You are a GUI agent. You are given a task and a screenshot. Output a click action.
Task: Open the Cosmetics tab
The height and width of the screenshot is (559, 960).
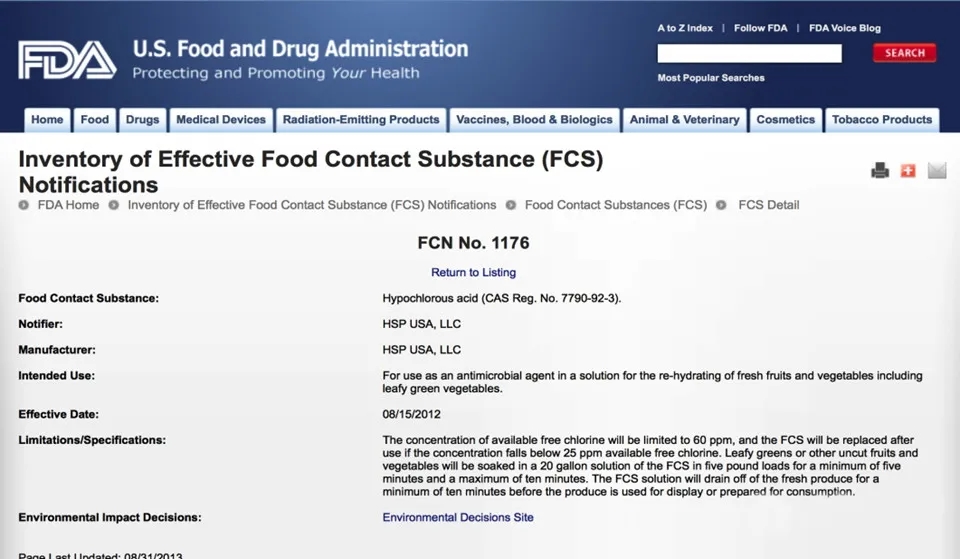(x=785, y=120)
